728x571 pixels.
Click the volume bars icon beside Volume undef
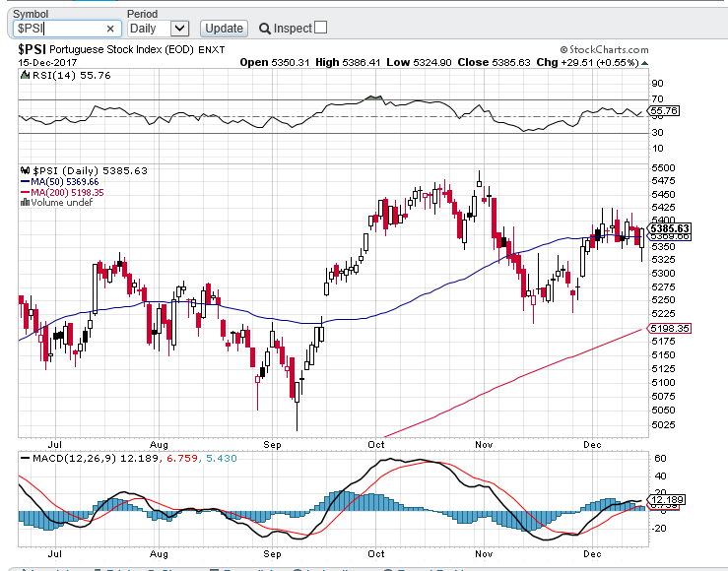[25, 202]
